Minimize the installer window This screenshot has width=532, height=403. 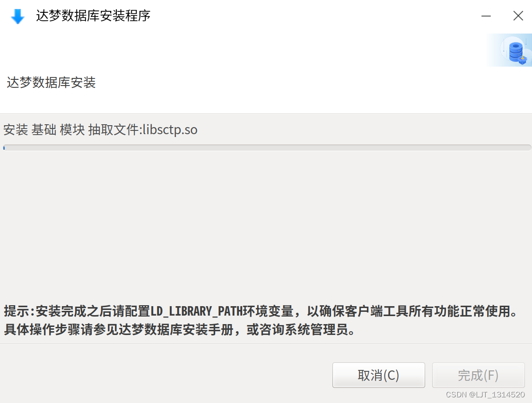486,16
